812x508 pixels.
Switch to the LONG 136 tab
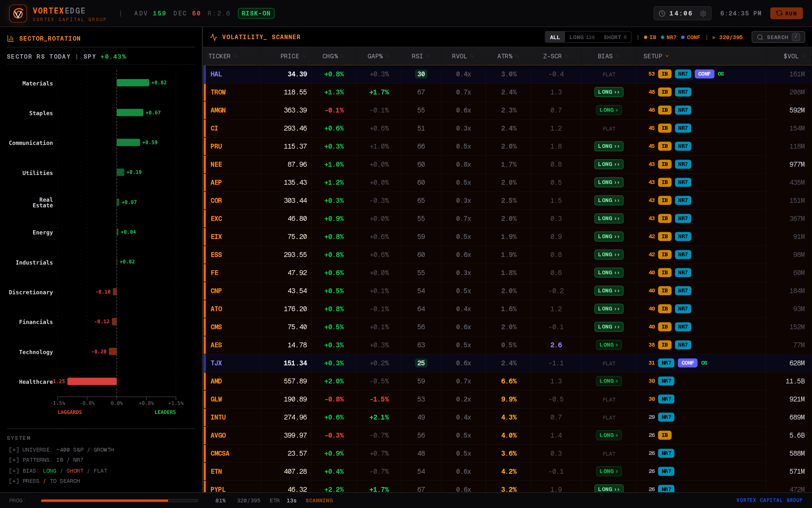coord(582,37)
